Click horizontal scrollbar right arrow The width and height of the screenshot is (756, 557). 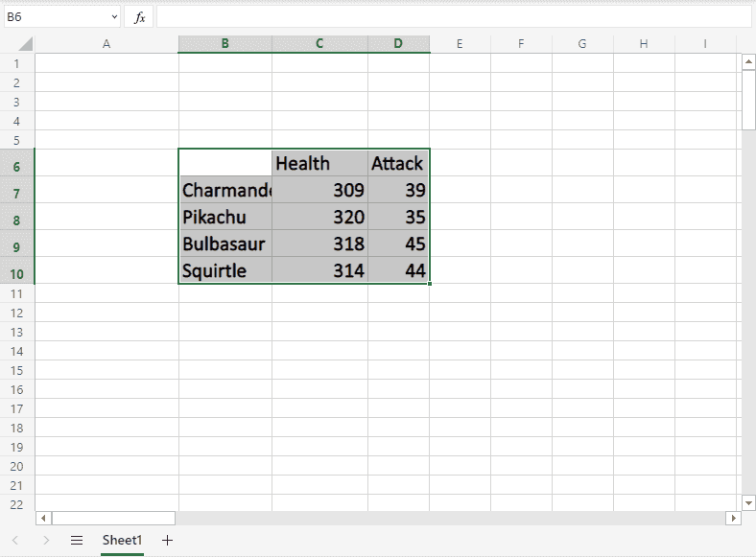click(733, 518)
